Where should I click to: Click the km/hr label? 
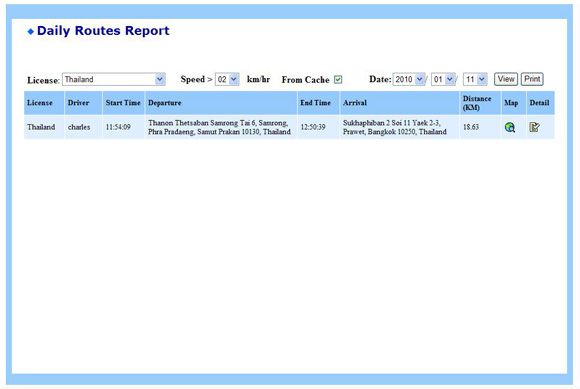(x=258, y=80)
